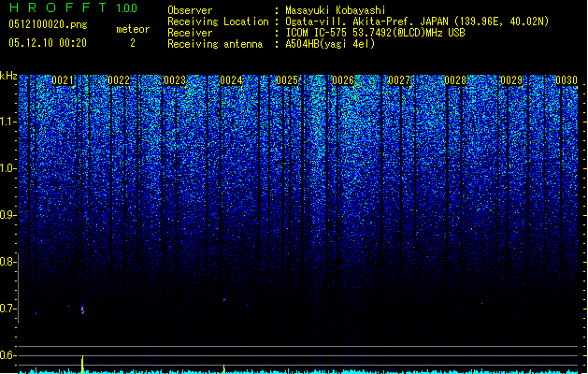Select the file name 0512100020.png
The height and width of the screenshot is (374, 588).
coord(48,24)
